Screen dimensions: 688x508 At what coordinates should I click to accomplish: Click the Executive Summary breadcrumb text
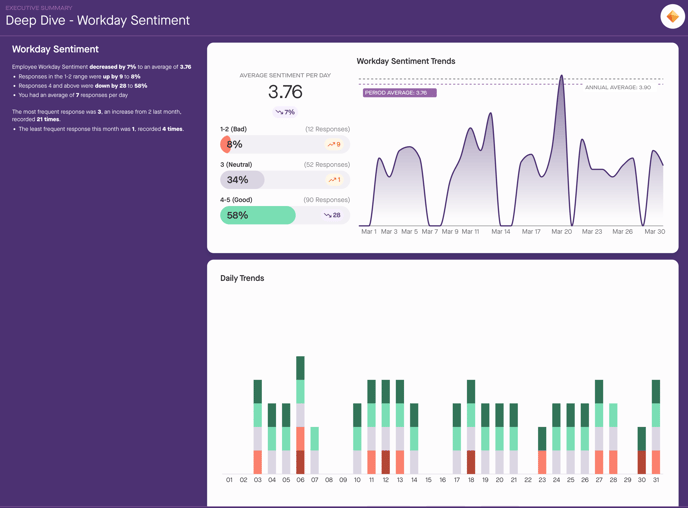click(39, 8)
